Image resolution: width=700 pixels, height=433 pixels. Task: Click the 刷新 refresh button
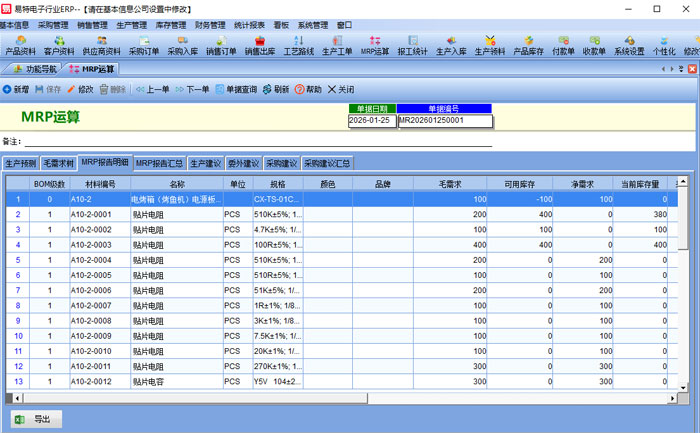point(276,89)
